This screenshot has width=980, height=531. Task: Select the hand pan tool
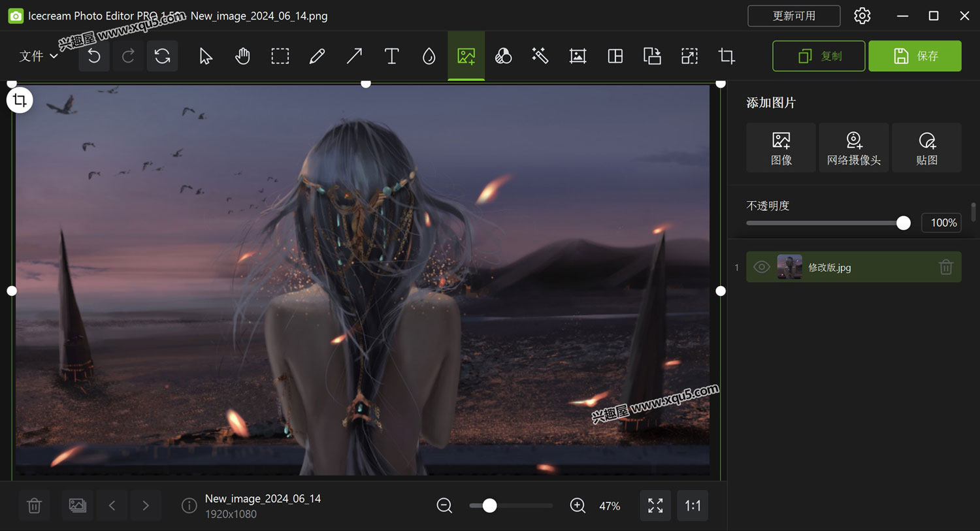pos(243,56)
